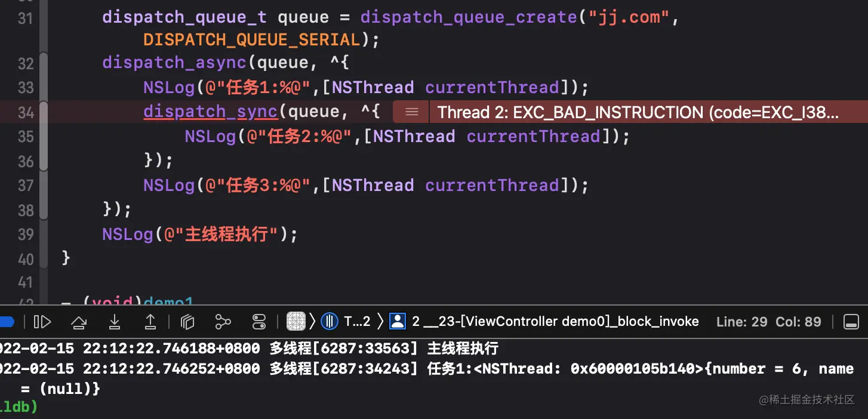Click the Step Out debug button
This screenshot has height=419, width=868.
(x=150, y=322)
